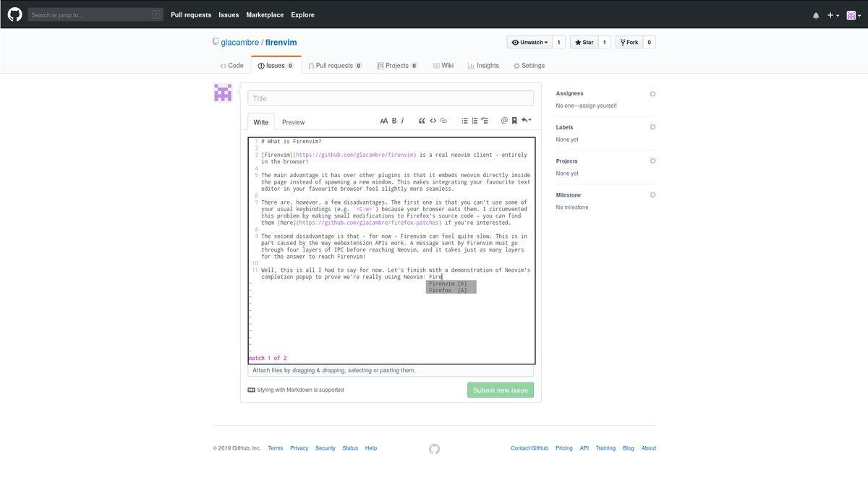Screen dimensions: 868x488
Task: Open Styling with Markdown is supported link
Action: click(295, 390)
